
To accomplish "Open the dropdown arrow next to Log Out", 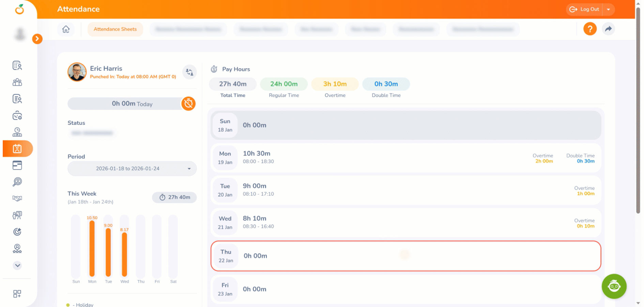I will pos(608,10).
